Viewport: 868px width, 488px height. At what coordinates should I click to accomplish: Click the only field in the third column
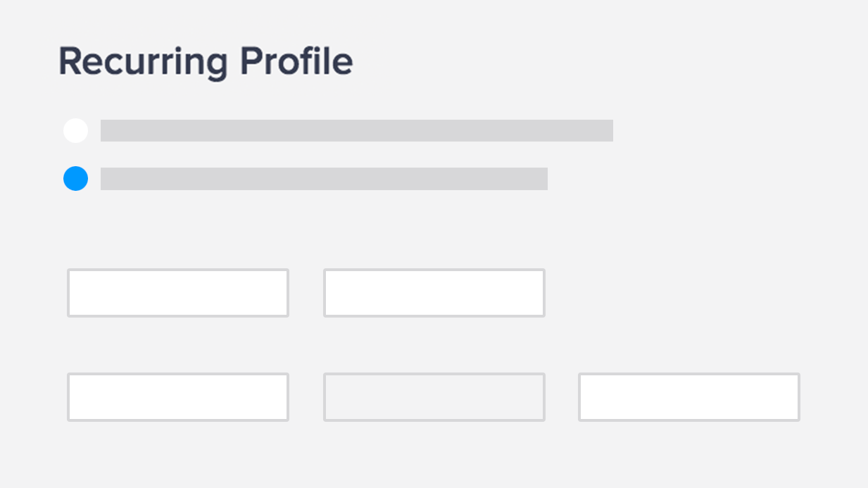pyautogui.click(x=688, y=397)
